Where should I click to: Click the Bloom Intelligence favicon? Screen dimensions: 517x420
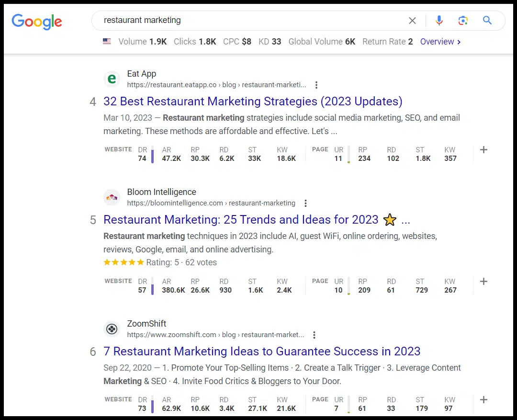112,197
